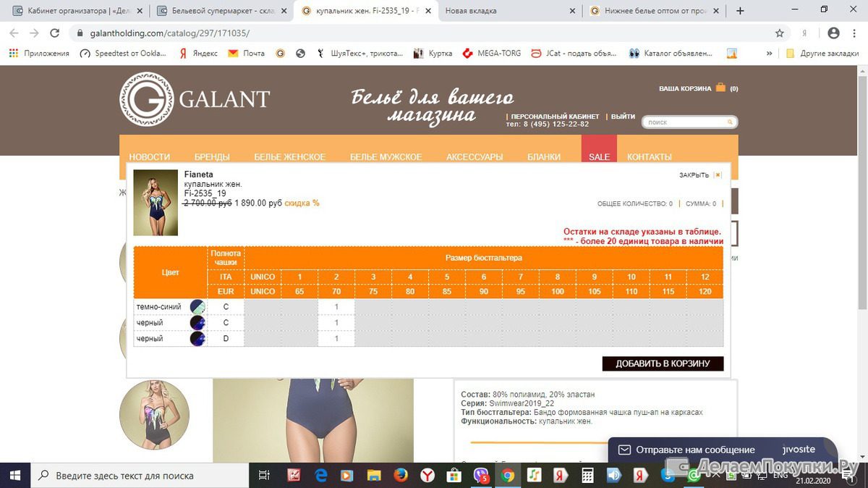This screenshot has width=868, height=488.
Task: Open the SALE menu item
Action: tap(599, 148)
